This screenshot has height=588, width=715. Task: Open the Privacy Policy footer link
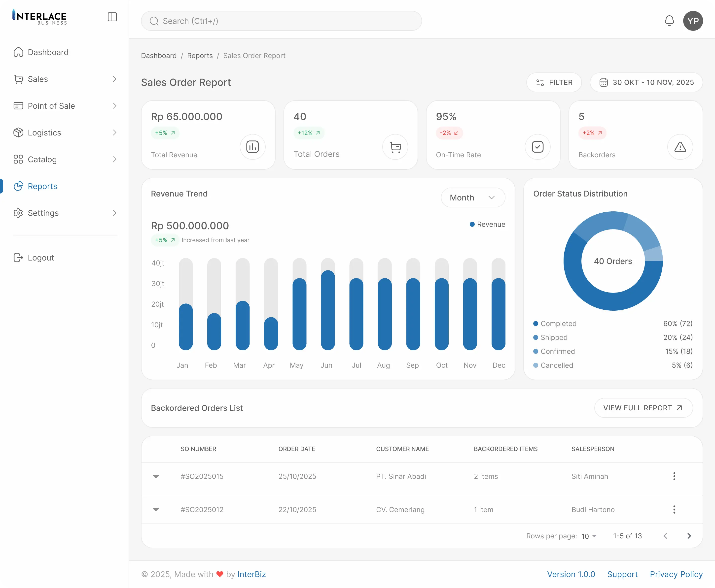click(676, 574)
